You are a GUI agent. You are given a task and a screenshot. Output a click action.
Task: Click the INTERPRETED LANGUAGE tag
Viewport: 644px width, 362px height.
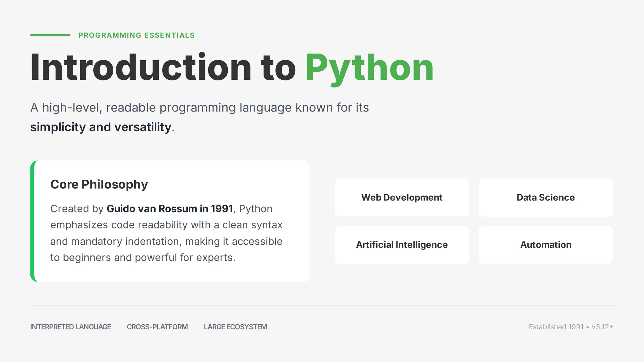point(70,327)
